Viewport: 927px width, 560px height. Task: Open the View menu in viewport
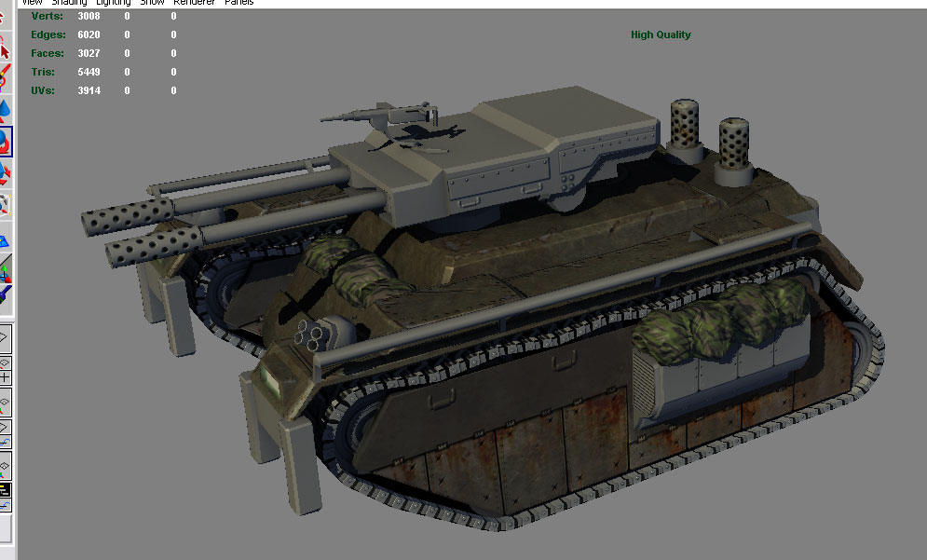point(32,3)
